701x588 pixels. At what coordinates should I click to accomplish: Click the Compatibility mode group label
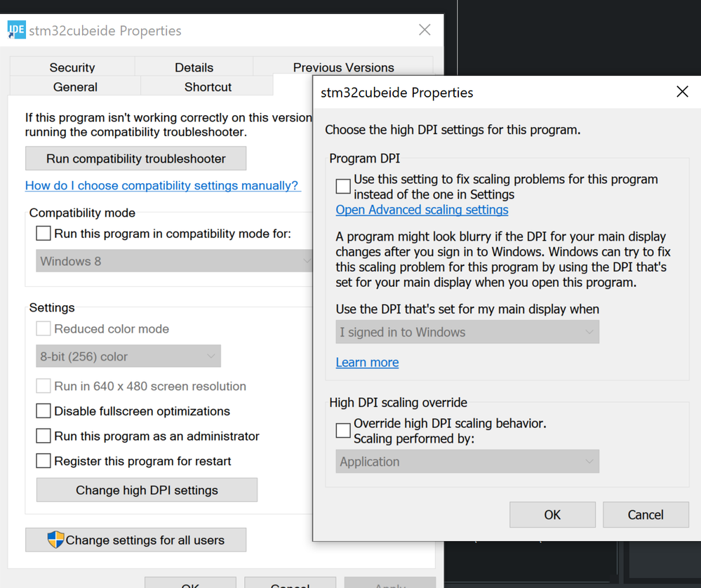coord(82,213)
